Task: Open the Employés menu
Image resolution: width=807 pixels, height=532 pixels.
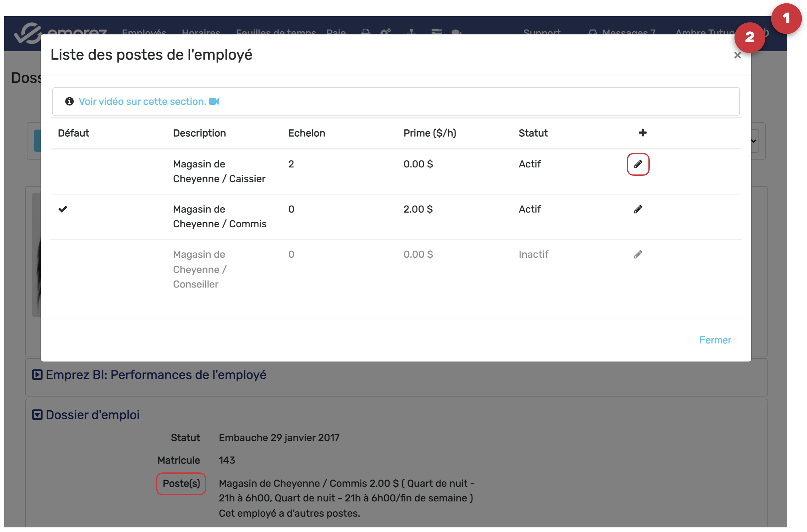Action: [144, 32]
